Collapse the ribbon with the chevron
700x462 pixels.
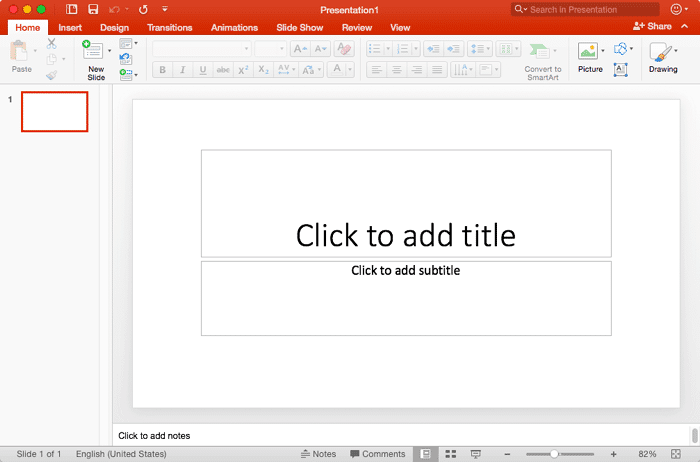[684, 27]
